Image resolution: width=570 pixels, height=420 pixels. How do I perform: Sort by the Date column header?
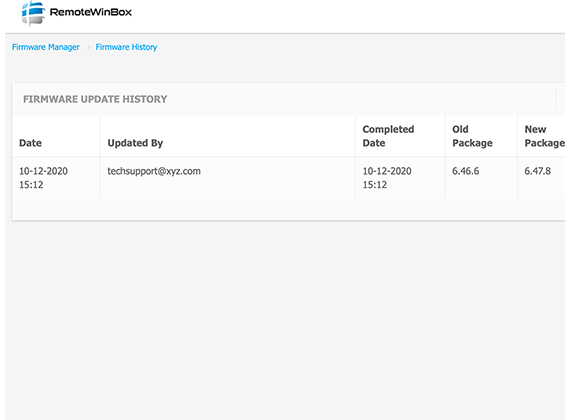pos(30,143)
